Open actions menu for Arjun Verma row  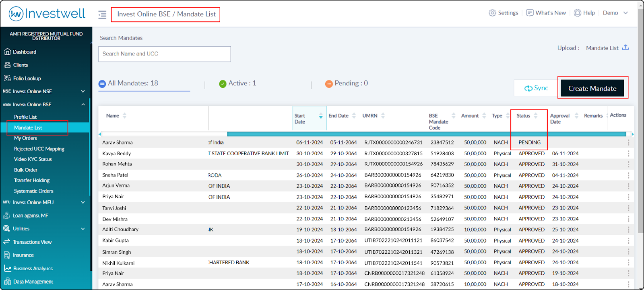coord(628,186)
